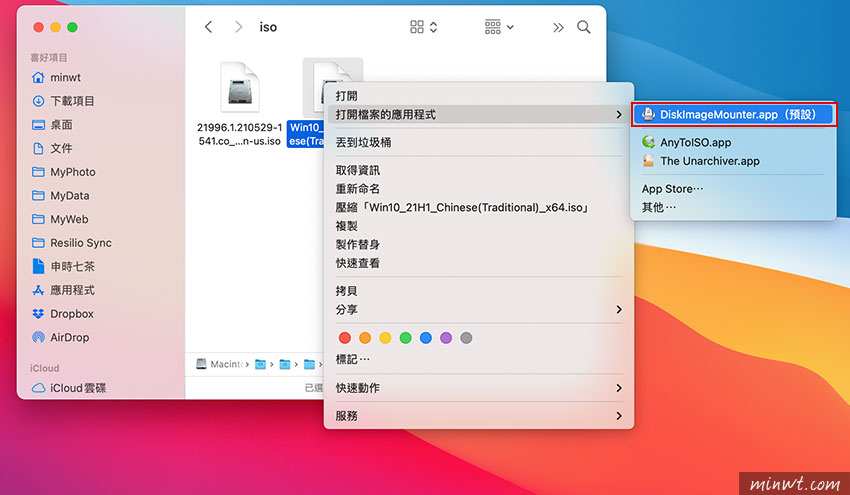Image resolution: width=850 pixels, height=495 pixels.
Task: Open AirDrop in the sidebar
Action: pos(60,337)
